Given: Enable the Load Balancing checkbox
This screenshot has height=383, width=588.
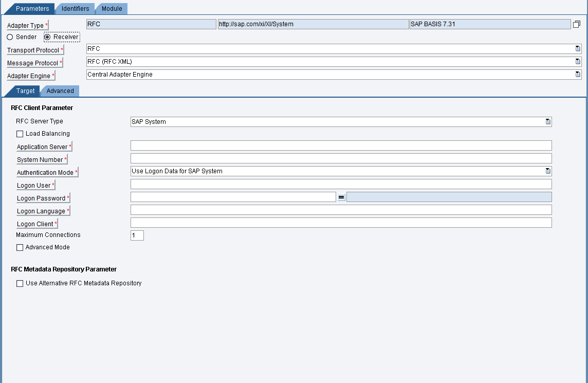Looking at the screenshot, I should (20, 134).
